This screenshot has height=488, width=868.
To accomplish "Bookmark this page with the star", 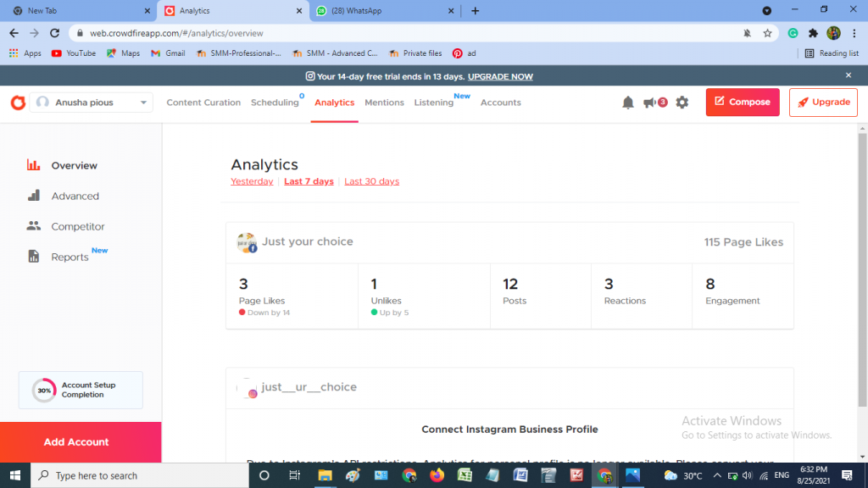I will [x=767, y=33].
